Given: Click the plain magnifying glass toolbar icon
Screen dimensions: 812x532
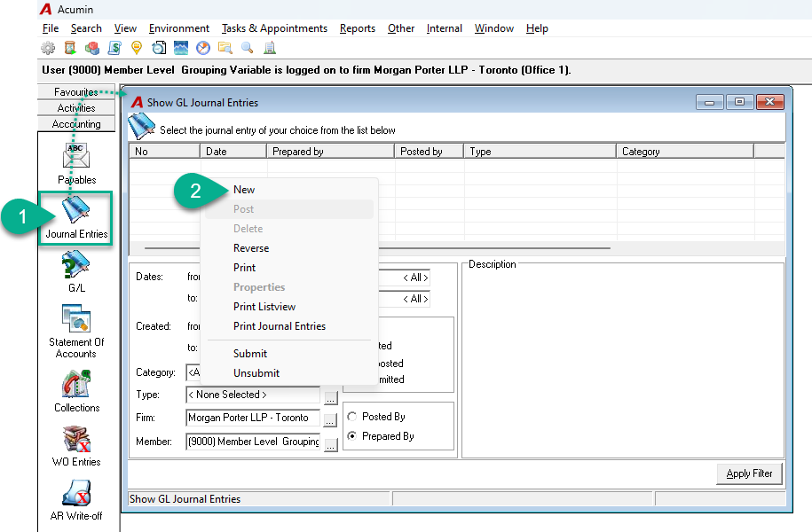Looking at the screenshot, I should (248, 48).
